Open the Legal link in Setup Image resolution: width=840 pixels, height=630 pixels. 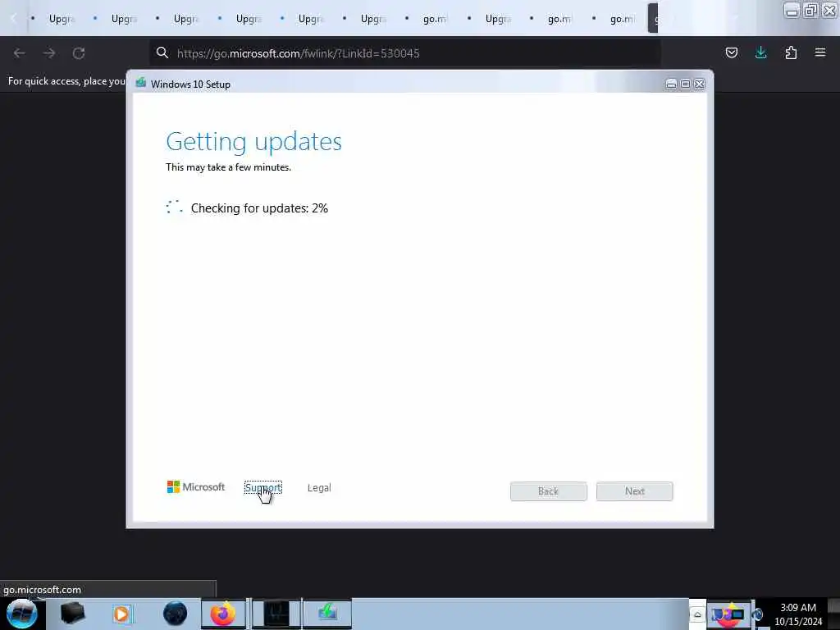coord(319,487)
